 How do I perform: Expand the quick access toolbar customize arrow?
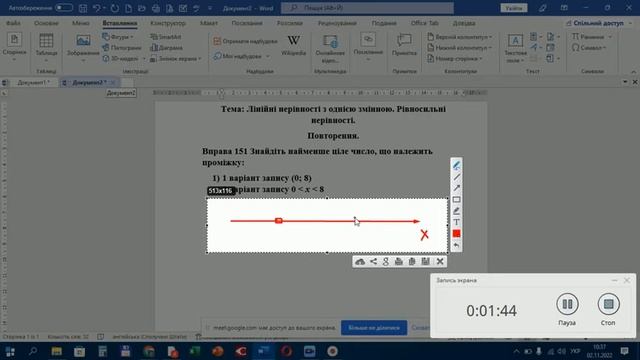[x=210, y=8]
